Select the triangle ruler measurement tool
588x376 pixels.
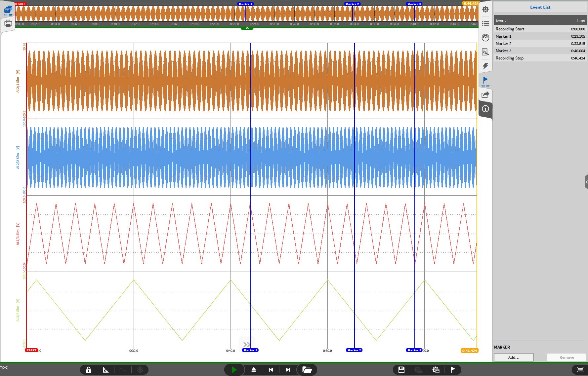106,370
